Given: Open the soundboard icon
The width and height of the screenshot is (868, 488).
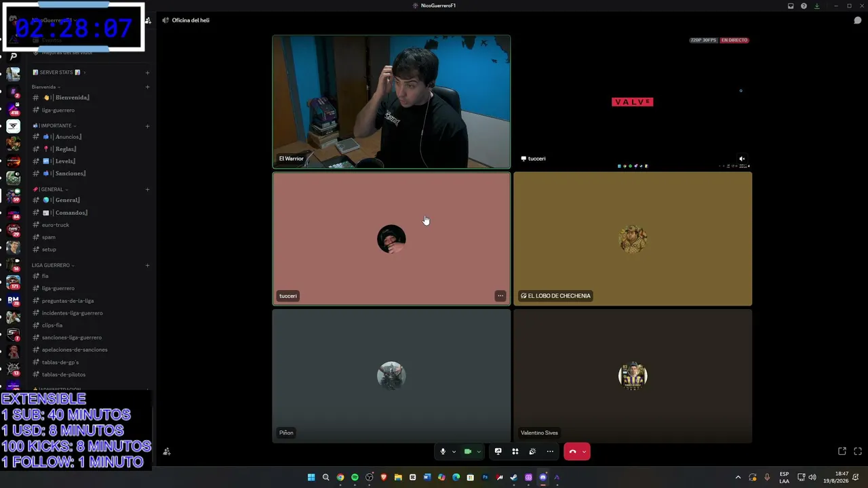Looking at the screenshot, I should pos(532,451).
